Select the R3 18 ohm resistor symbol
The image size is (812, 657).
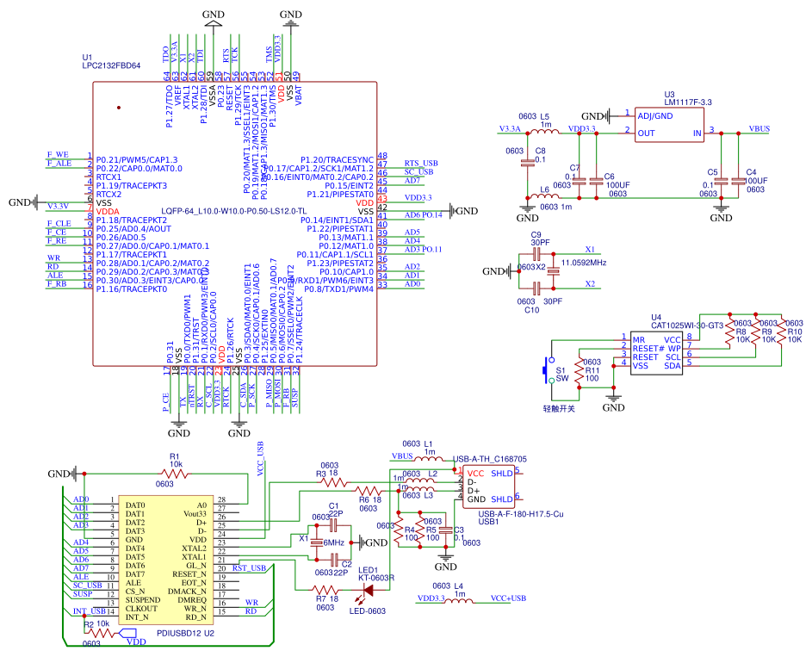click(334, 482)
